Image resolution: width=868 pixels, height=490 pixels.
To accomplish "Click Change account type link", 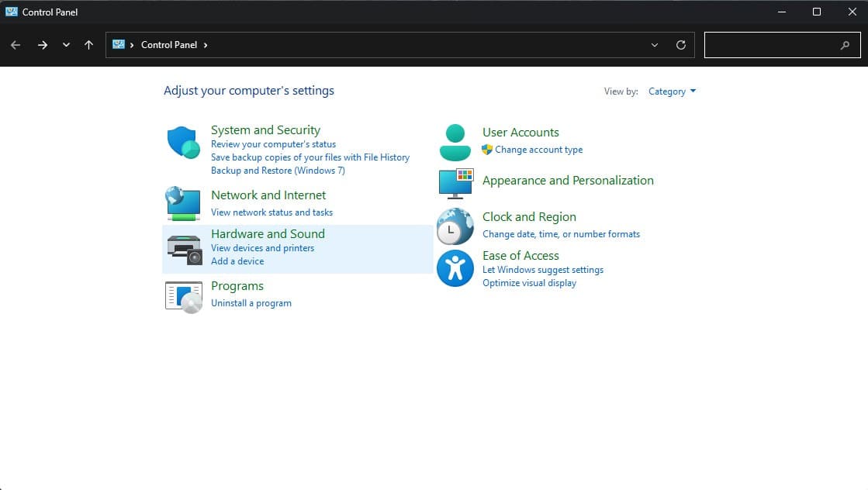I will (538, 150).
